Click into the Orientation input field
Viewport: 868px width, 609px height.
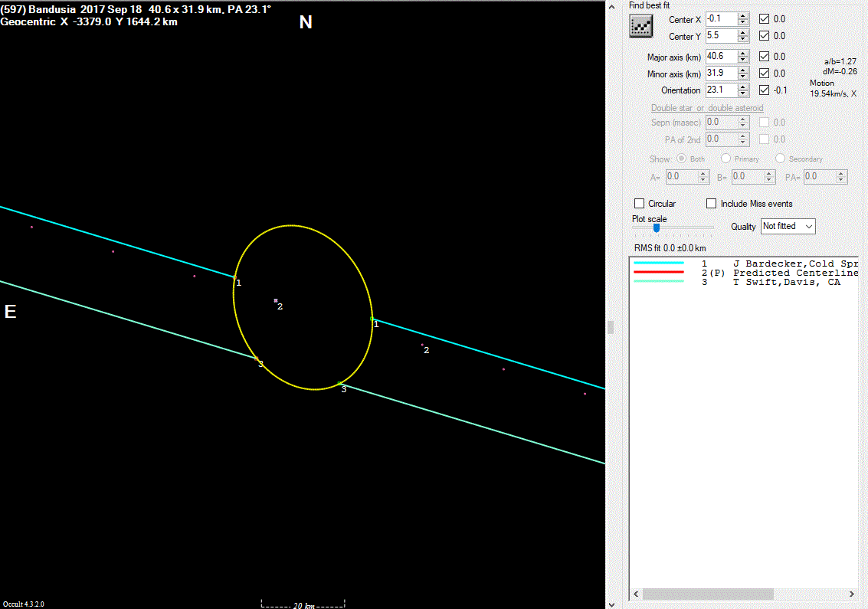click(720, 90)
